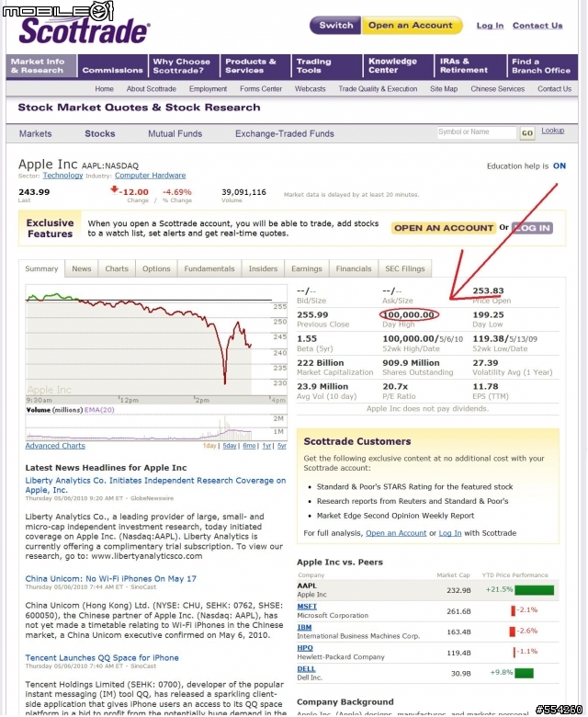Open the Forms Center link
This screenshot has height=717, width=588.
(x=261, y=89)
